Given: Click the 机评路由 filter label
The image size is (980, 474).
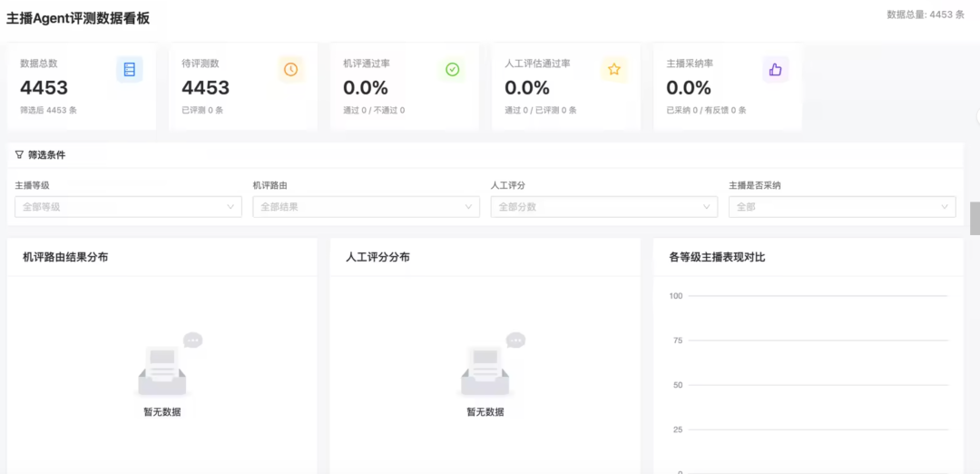Looking at the screenshot, I should (270, 186).
